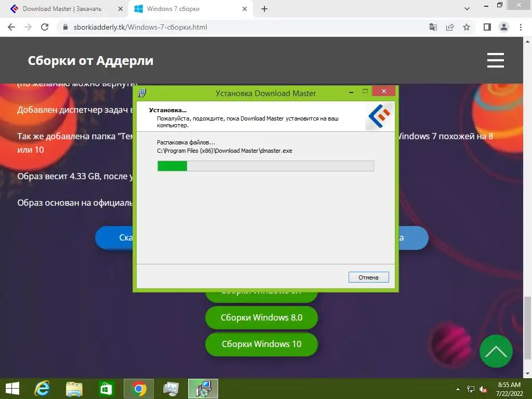This screenshot has height=399, width=532.
Task: Open the site hamburger menu
Action: [495, 60]
